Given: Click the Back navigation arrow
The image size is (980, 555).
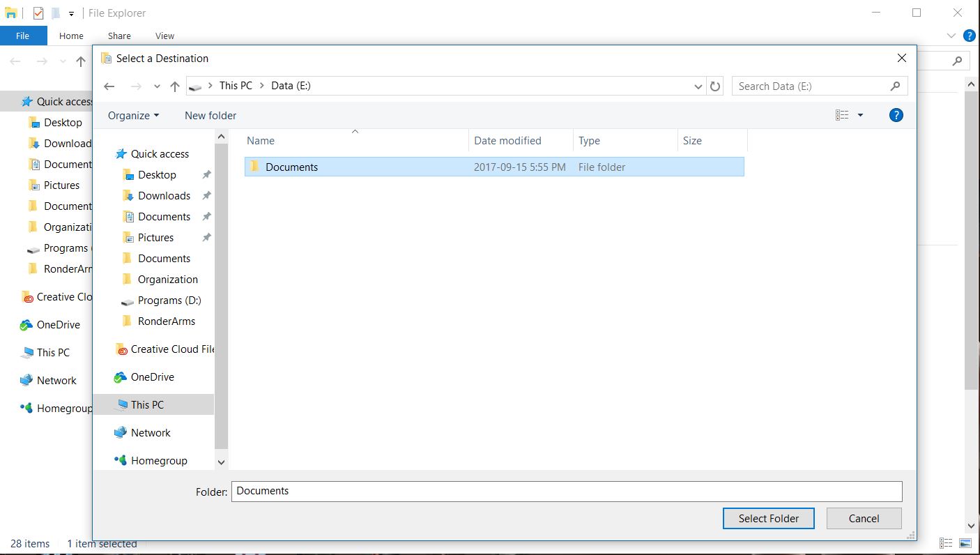Looking at the screenshot, I should pyautogui.click(x=109, y=86).
